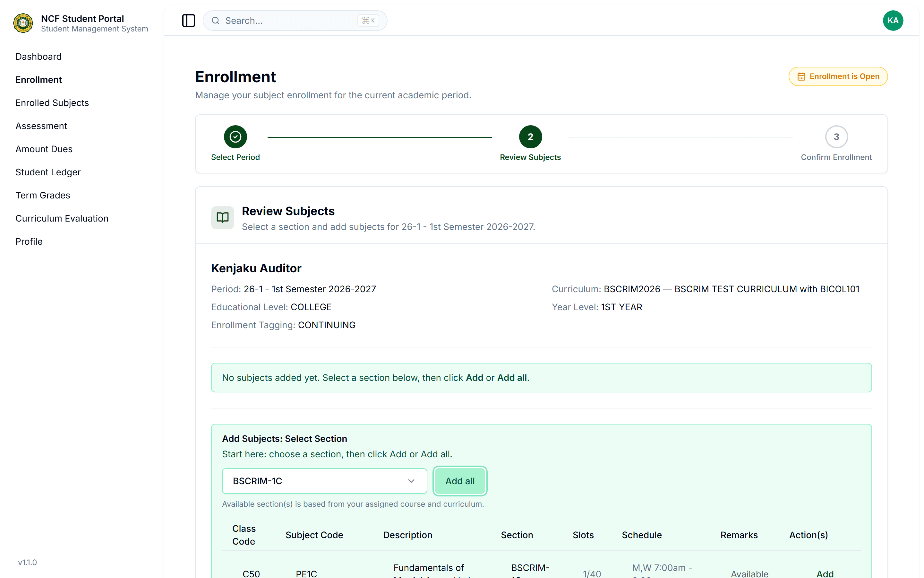Image resolution: width=924 pixels, height=578 pixels.
Task: Click the Enrollment page heading
Action: click(235, 77)
